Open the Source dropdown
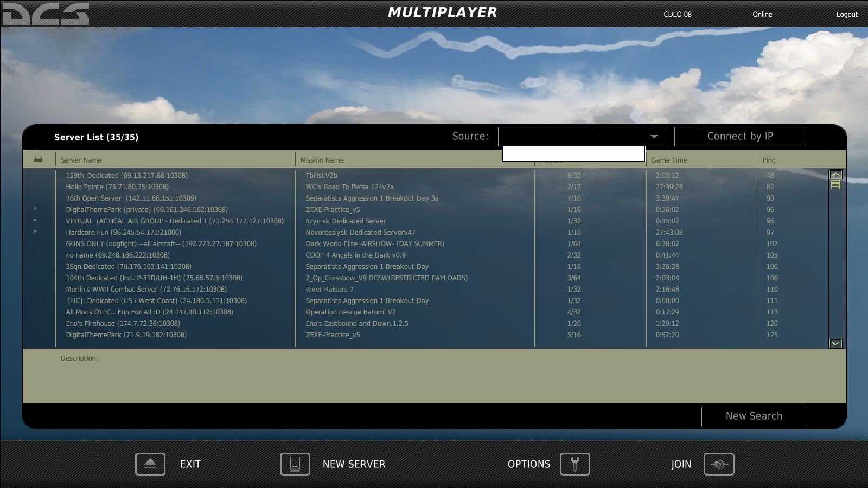 (580, 137)
